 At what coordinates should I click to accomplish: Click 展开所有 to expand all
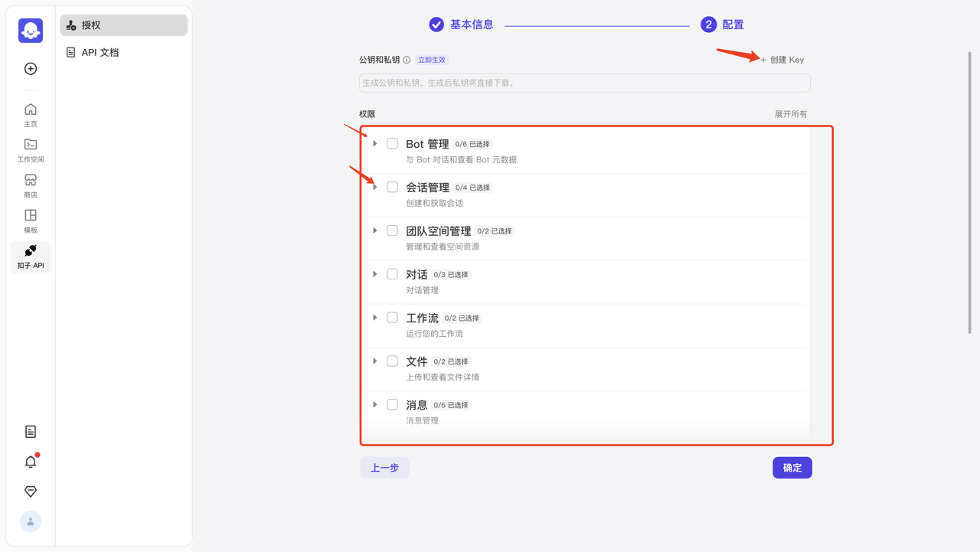791,114
